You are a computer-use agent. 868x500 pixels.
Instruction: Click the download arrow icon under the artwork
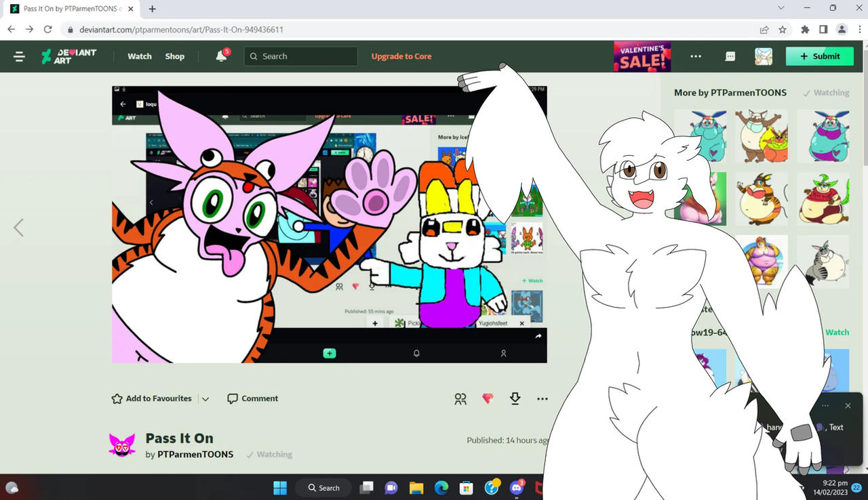[515, 398]
